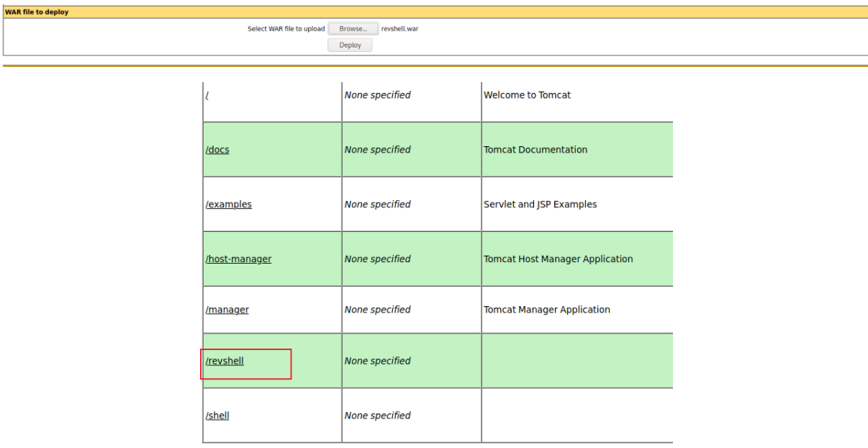Click 'None specified' in the /manager row

click(377, 310)
